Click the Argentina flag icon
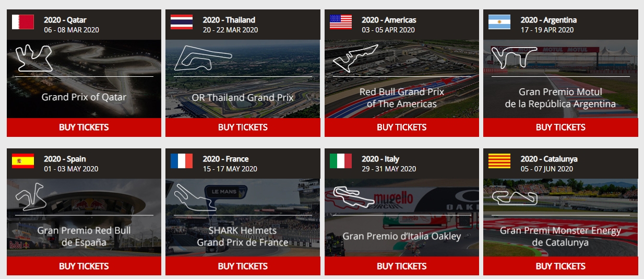Viewport: 644px width, 279px height. (499, 22)
